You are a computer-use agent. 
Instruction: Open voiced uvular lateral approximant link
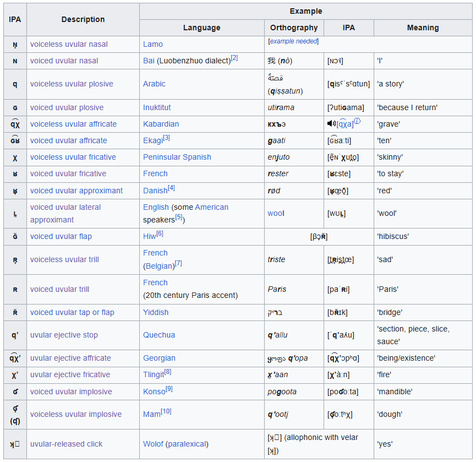pyautogui.click(x=65, y=214)
